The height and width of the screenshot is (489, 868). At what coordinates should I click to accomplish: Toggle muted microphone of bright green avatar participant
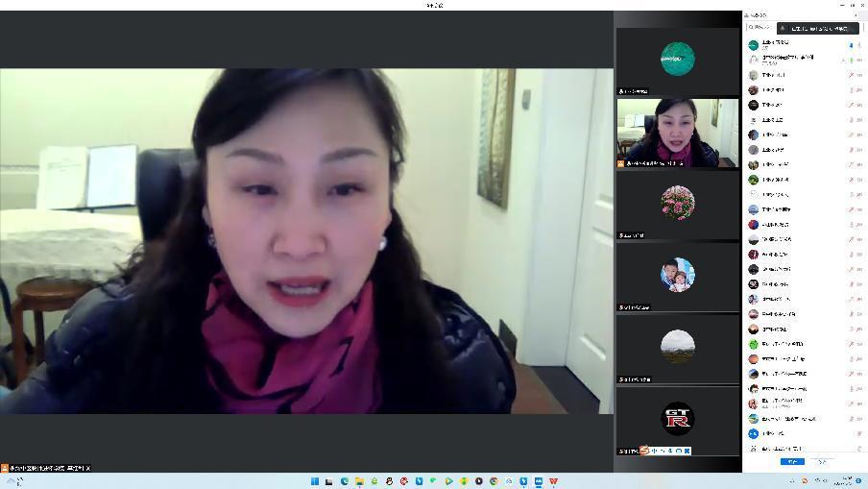coord(852,344)
